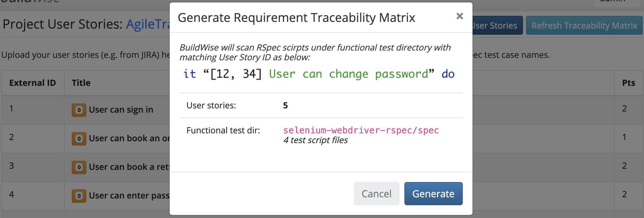Image resolution: width=644 pixels, height=218 pixels.
Task: Click the orange 0 badge for story 3
Action: (x=79, y=167)
